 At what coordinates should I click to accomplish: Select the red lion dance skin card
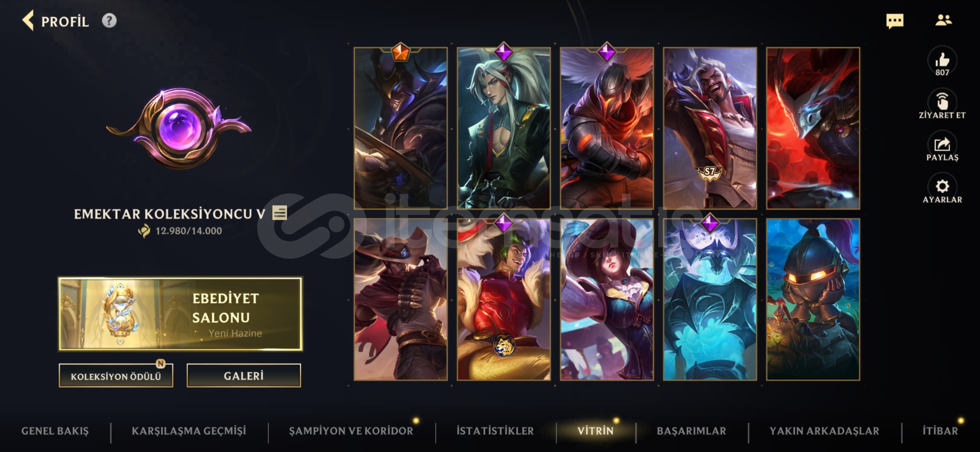[x=504, y=299]
